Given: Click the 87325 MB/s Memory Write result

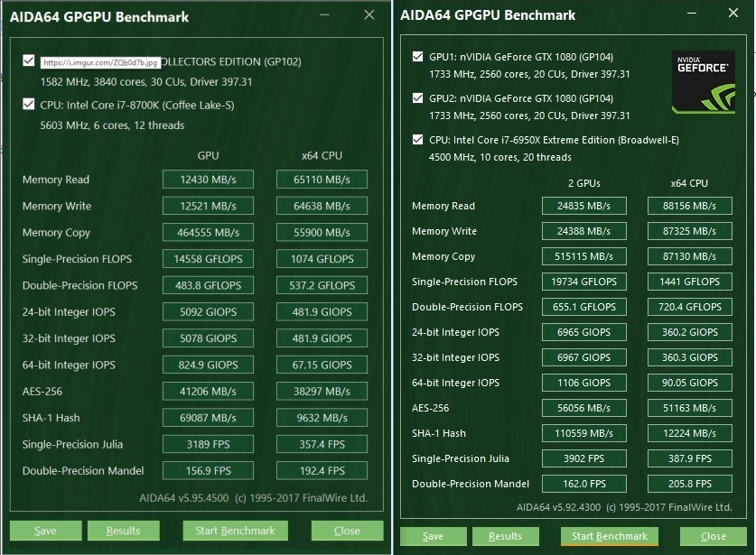Looking at the screenshot, I should pos(689,231).
